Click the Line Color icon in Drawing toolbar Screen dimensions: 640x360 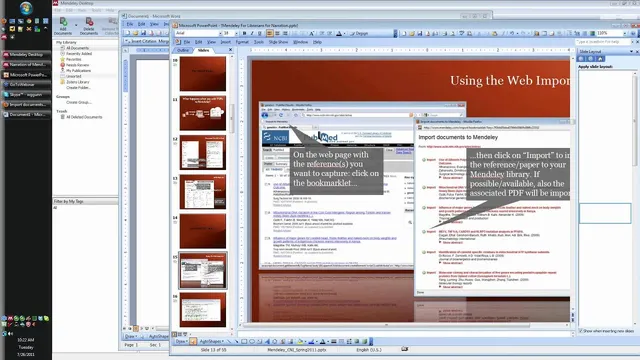[x=311, y=342]
